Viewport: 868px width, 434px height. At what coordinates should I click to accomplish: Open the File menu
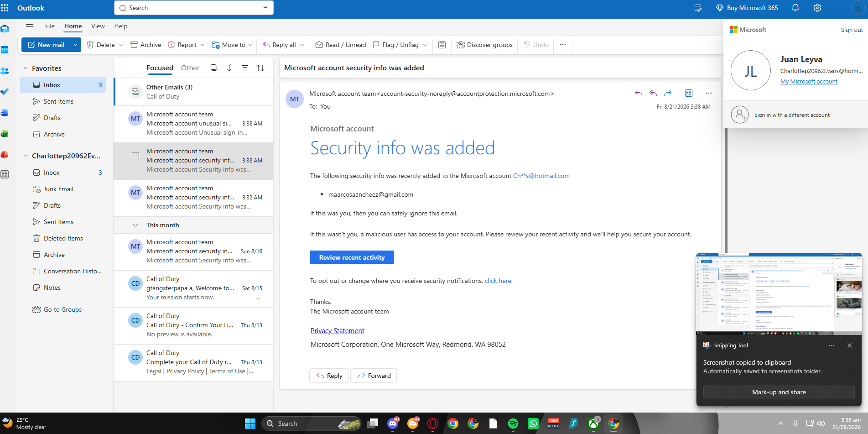pos(50,26)
